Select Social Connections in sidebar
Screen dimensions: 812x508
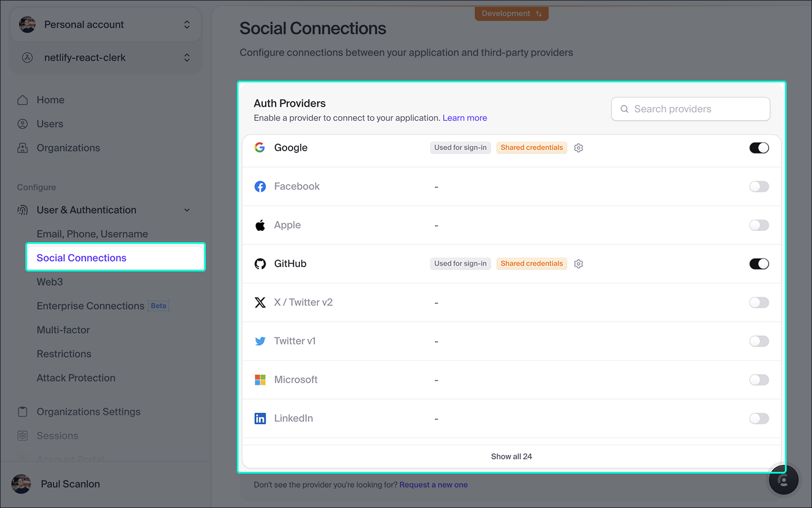pyautogui.click(x=116, y=257)
